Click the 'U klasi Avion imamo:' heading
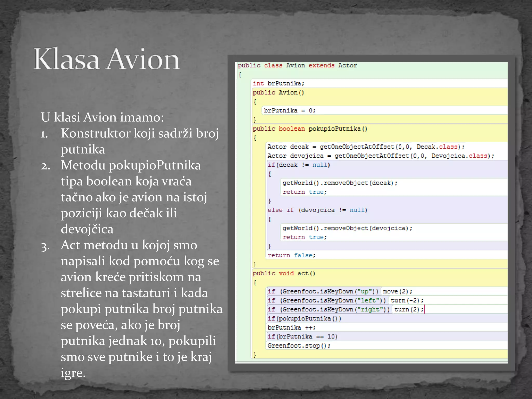Image resolution: width=532 pixels, height=399 pixels. pos(102,117)
